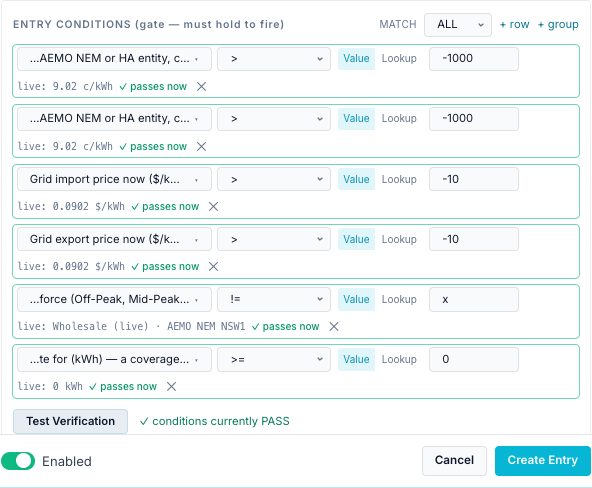This screenshot has height=488, width=592.
Task: Click 'live: Wholesale (live) · AEMO NEM NSW1' text
Action: pos(131,326)
